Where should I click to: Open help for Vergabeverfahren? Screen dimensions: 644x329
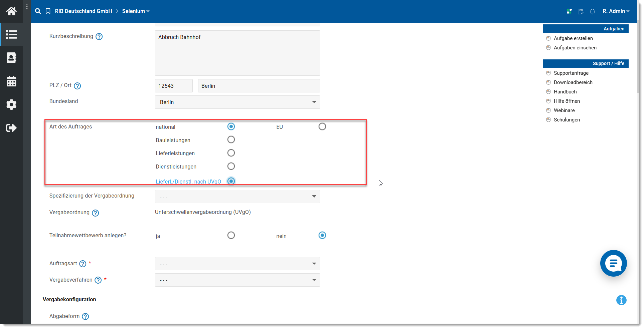(98, 280)
